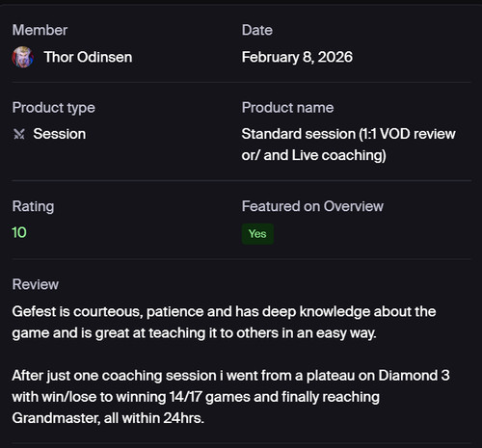Click the Product type label

point(54,108)
